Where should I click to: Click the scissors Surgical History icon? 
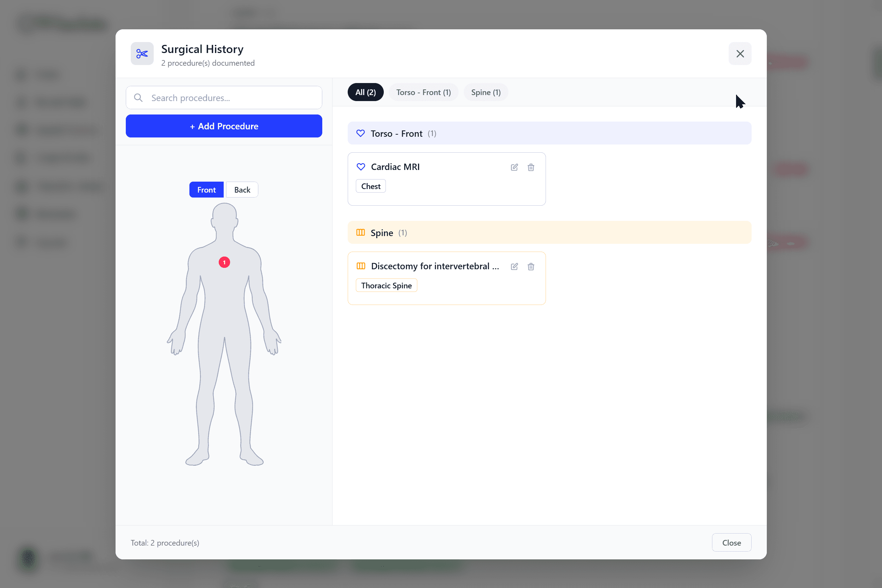142,54
